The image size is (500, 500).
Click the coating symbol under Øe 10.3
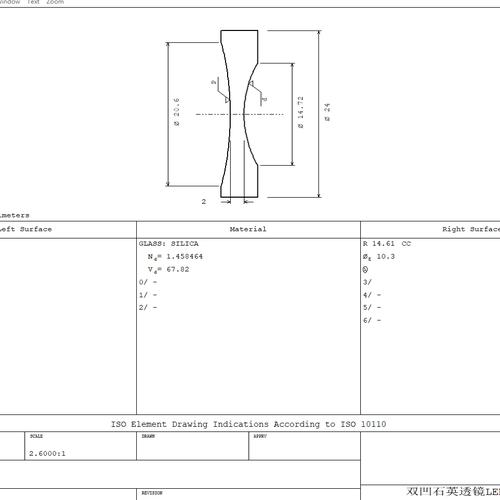365,270
